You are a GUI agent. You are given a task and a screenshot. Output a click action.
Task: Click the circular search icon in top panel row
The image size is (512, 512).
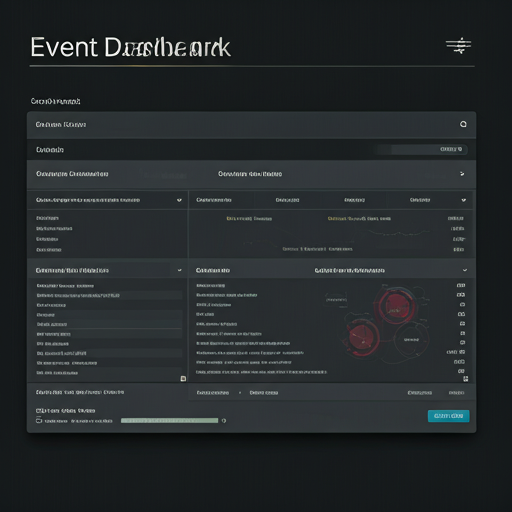[463, 124]
